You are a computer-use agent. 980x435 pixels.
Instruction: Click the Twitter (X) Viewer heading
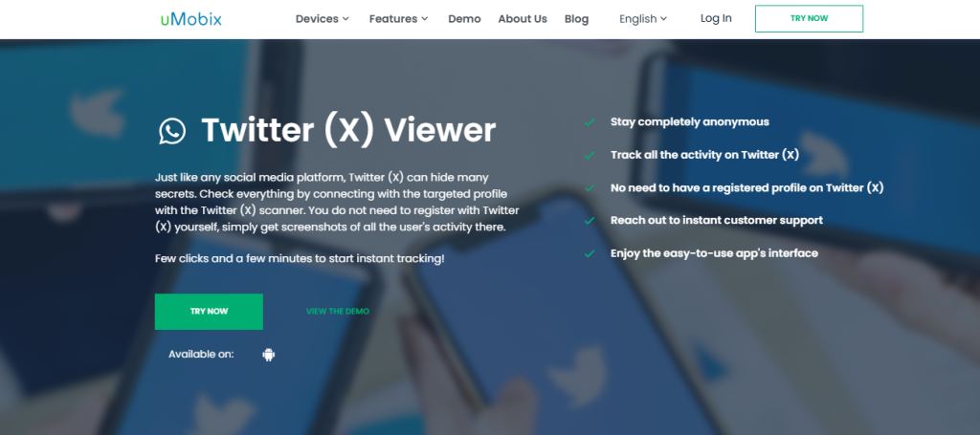[348, 130]
